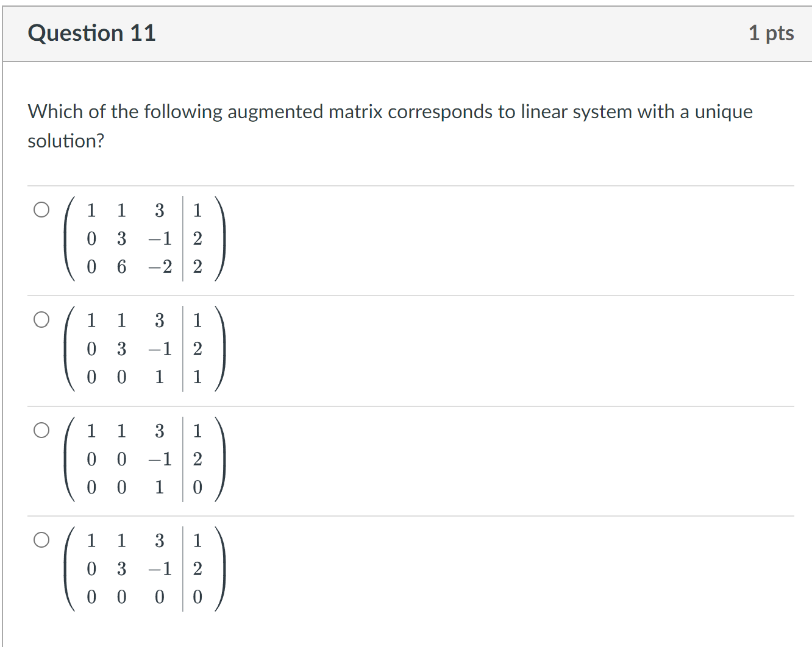Pick the last answer choice
Image resolution: width=812 pixels, height=647 pixels.
point(41,540)
